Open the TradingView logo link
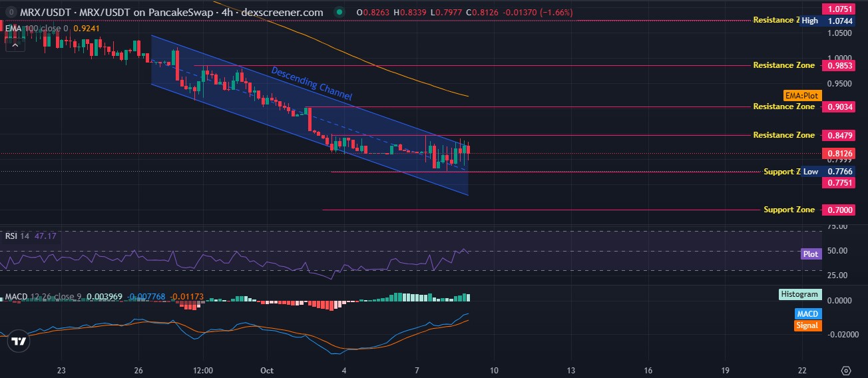 tap(19, 341)
